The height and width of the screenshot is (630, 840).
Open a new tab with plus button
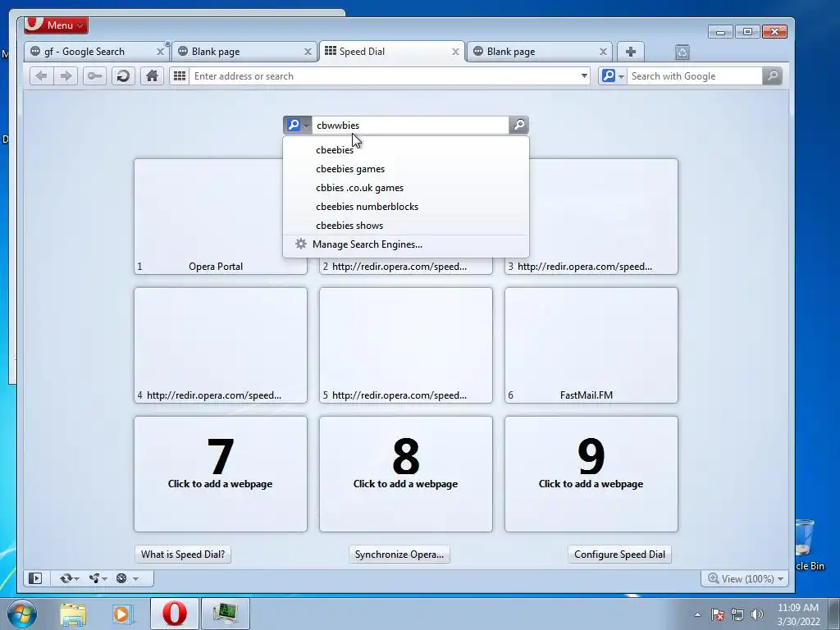(631, 52)
